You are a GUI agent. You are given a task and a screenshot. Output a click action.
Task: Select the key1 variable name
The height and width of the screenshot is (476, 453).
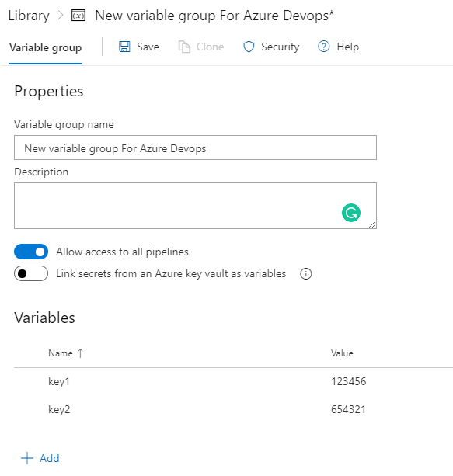click(59, 381)
